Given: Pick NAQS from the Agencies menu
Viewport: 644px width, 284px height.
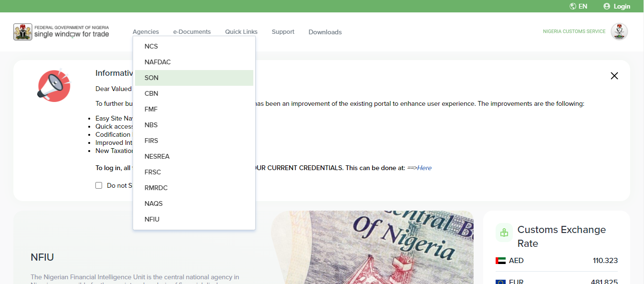Looking at the screenshot, I should [x=194, y=203].
